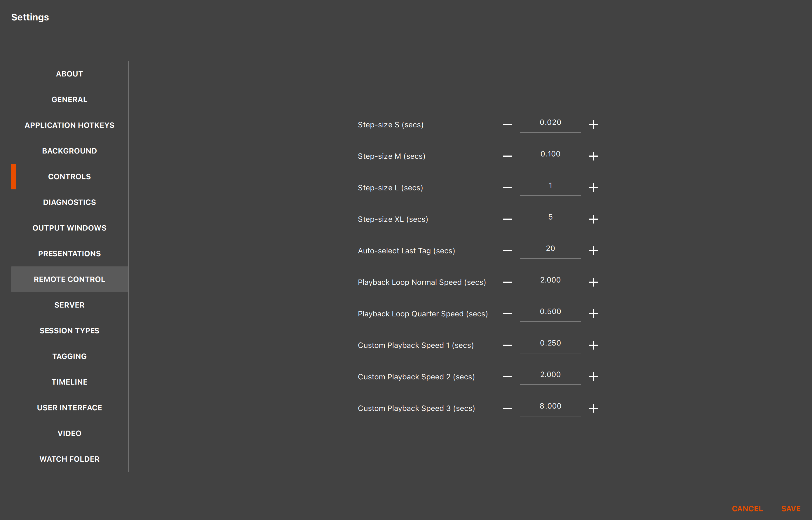This screenshot has height=520, width=812.
Task: Increase Custom Playback Speed 2 value
Action: [x=593, y=376]
